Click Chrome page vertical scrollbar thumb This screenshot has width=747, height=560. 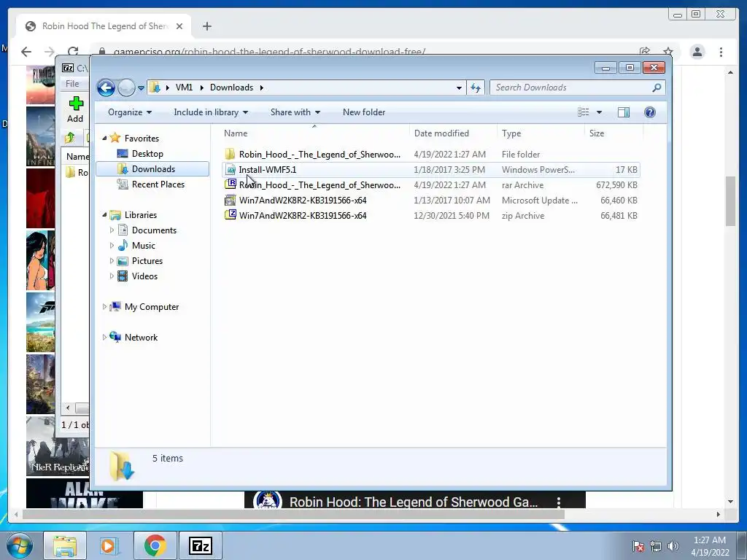tap(730, 201)
